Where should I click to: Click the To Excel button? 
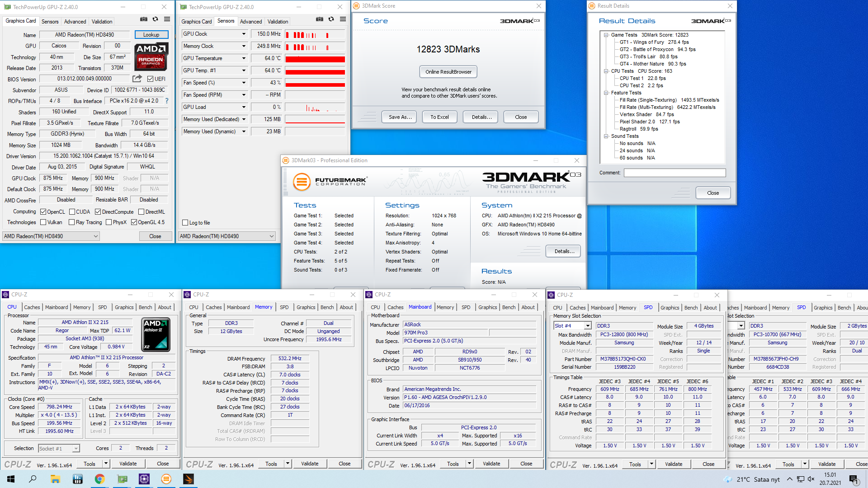pos(439,117)
